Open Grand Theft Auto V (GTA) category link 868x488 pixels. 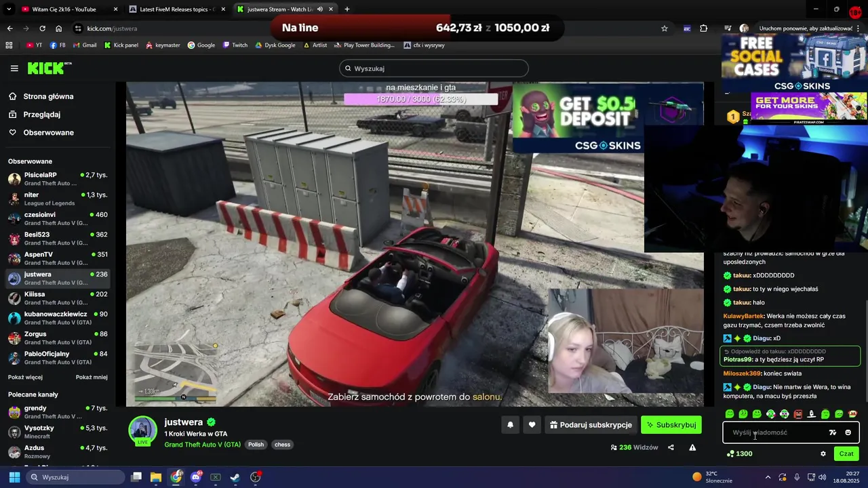[202, 445]
